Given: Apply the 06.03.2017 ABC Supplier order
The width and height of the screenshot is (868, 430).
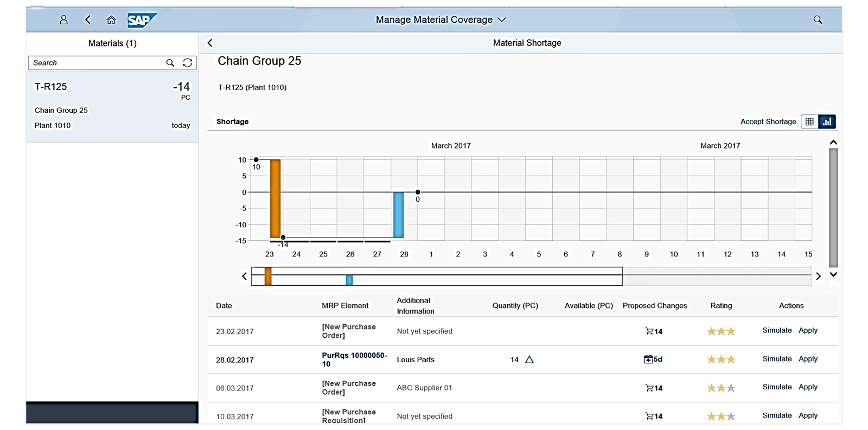Looking at the screenshot, I should tap(808, 387).
